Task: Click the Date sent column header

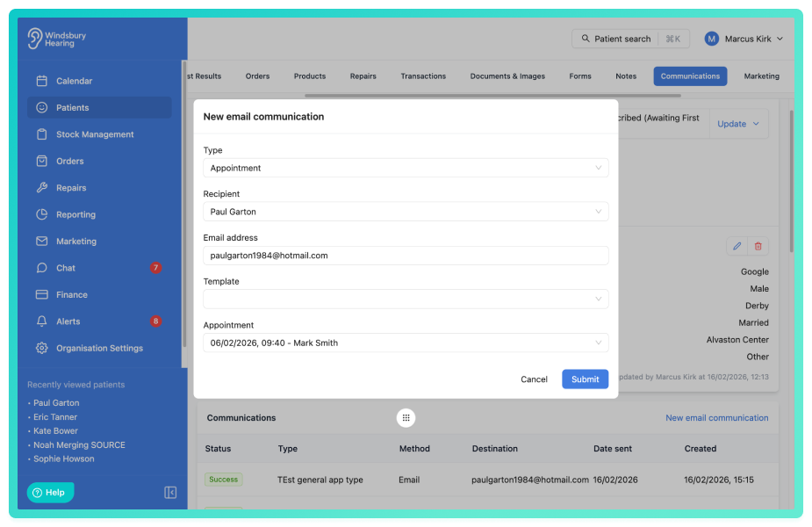Action: tap(613, 448)
